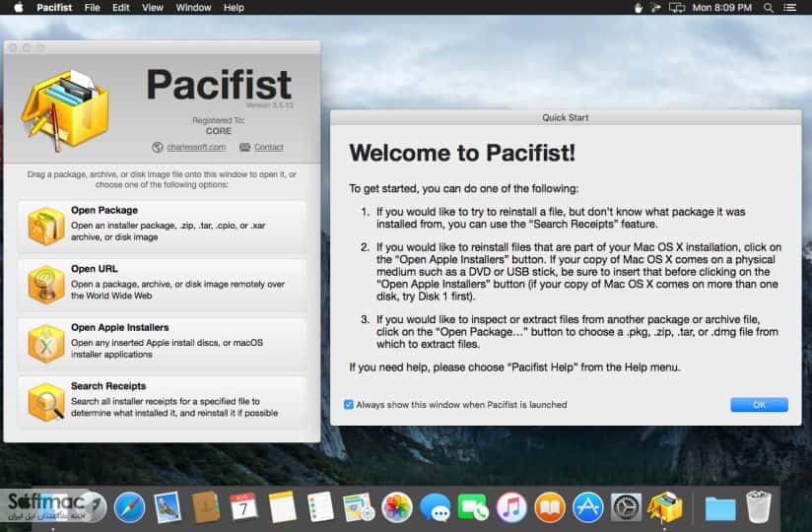Open Spotlight search in menu bar

pos(769,8)
